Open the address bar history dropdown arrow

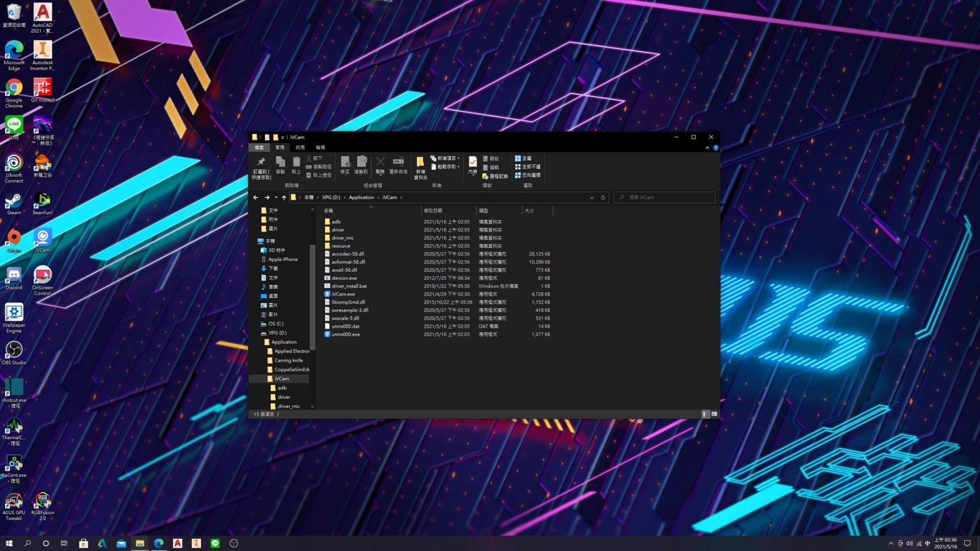tap(592, 197)
